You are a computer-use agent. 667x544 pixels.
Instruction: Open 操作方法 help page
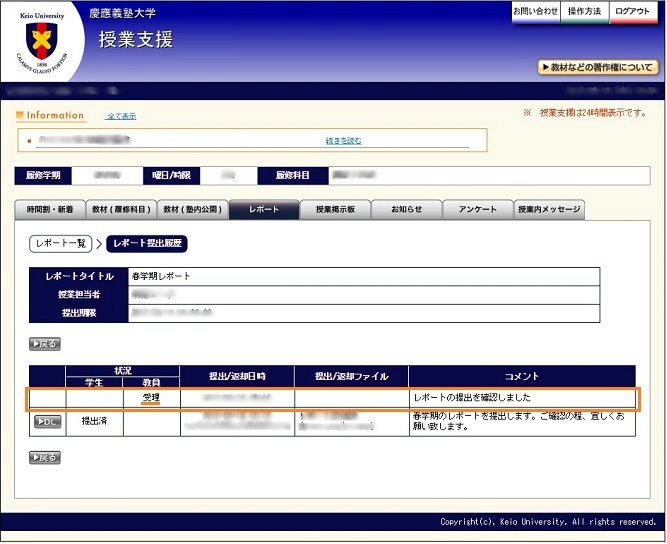tap(584, 11)
